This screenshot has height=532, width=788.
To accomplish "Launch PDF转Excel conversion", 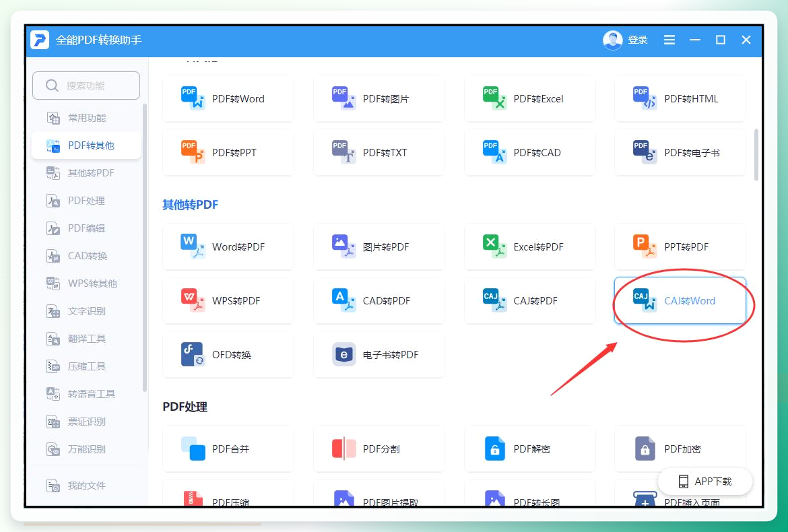I will (529, 99).
